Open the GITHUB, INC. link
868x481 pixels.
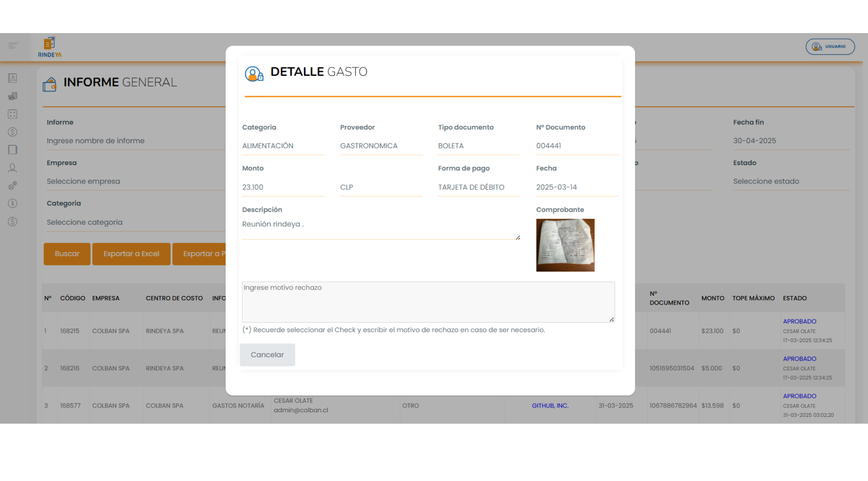550,406
